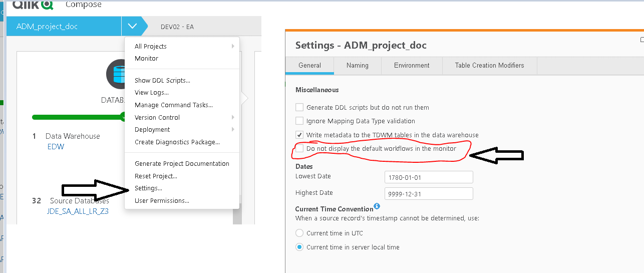
Task: Open the Table Creation Modifiers tab
Action: click(x=489, y=65)
